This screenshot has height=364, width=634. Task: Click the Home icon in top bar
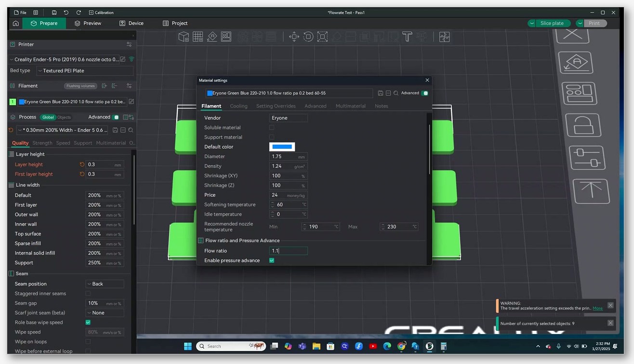pyautogui.click(x=16, y=23)
